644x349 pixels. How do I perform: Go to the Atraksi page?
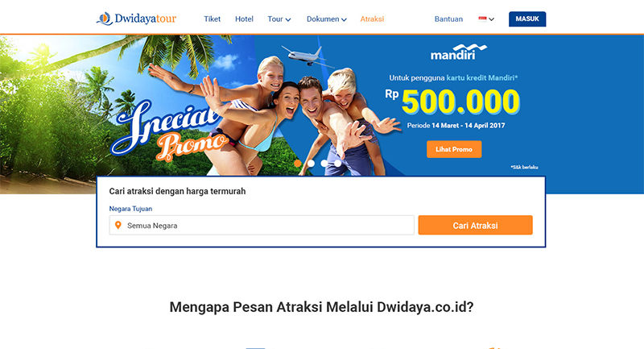click(x=372, y=19)
